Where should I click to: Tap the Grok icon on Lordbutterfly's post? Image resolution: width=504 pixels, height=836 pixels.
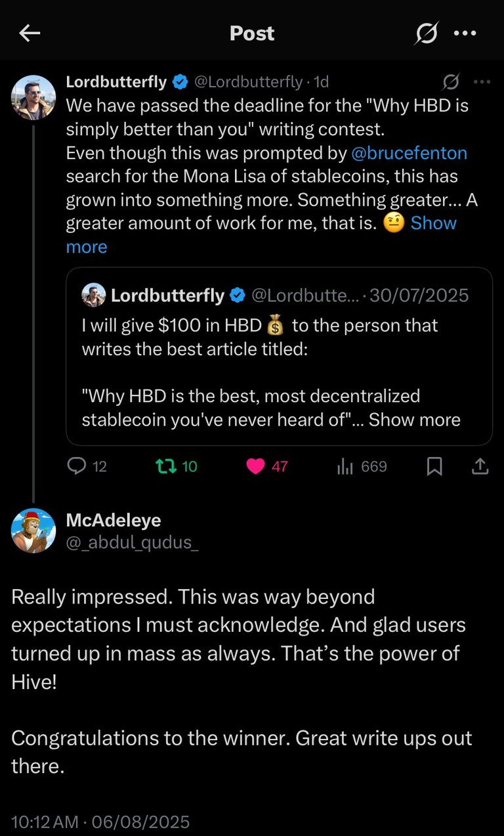coord(451,82)
